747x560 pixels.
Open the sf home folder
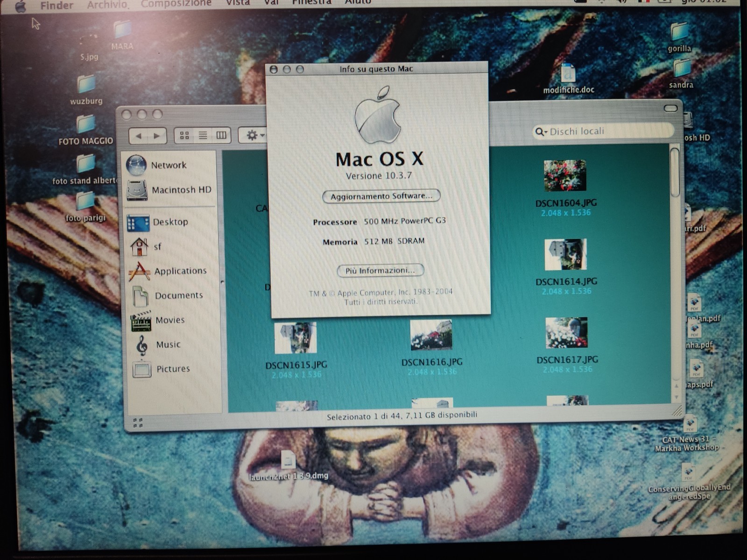coord(146,246)
